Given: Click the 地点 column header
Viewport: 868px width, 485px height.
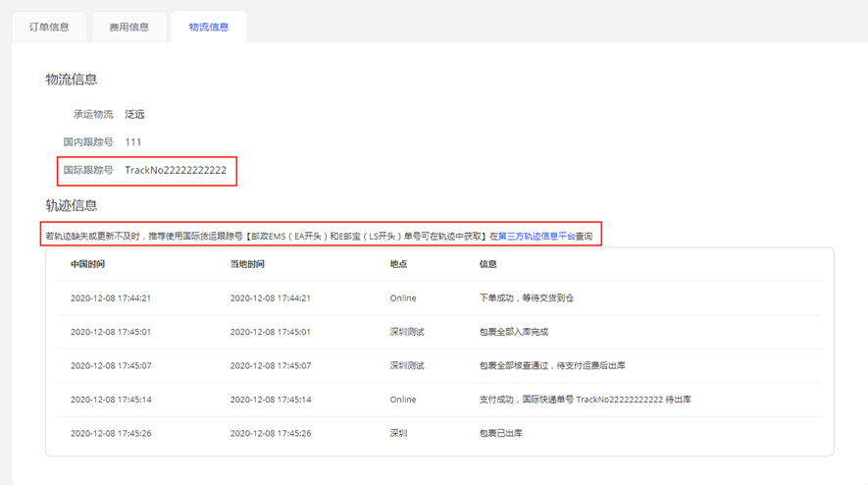Looking at the screenshot, I should point(398,265).
